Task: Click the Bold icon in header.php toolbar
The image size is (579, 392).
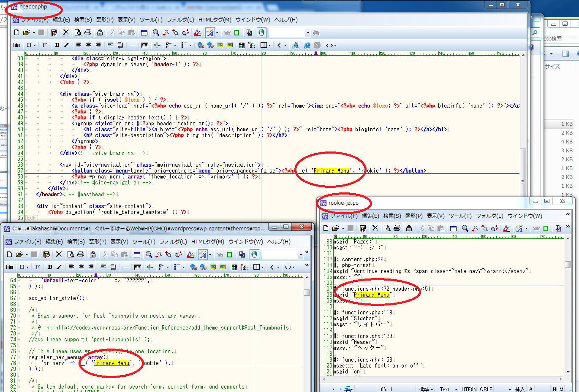Action: point(57,45)
